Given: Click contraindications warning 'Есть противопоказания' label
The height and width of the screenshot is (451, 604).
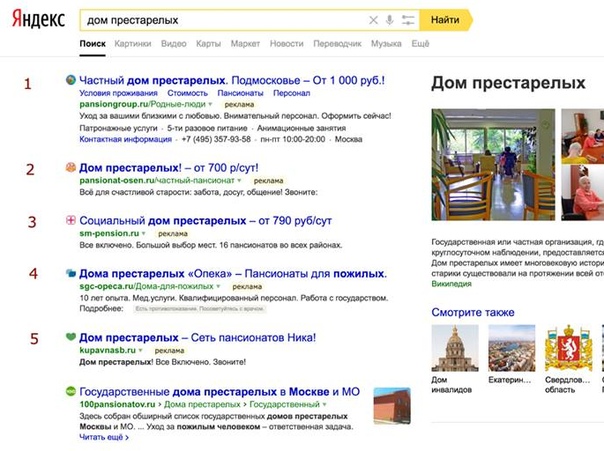Looking at the screenshot, I should coord(200,308).
